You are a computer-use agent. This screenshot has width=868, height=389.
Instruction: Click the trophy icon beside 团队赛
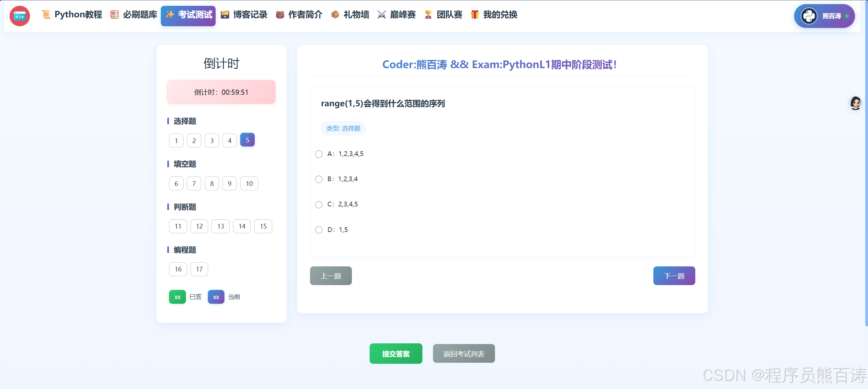(428, 15)
